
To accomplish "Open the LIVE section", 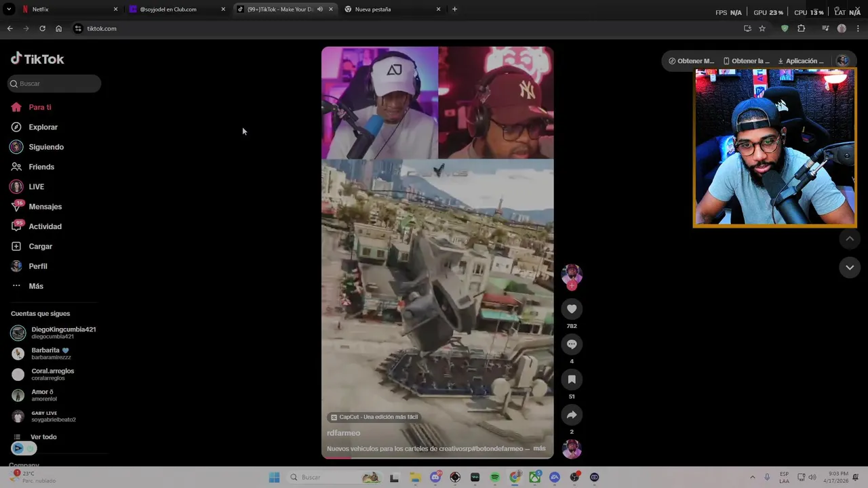I will click(27, 186).
